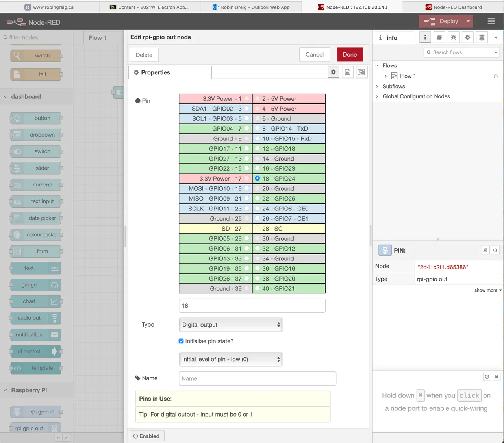
Task: Open node description document icon in editor
Action: coord(348,72)
